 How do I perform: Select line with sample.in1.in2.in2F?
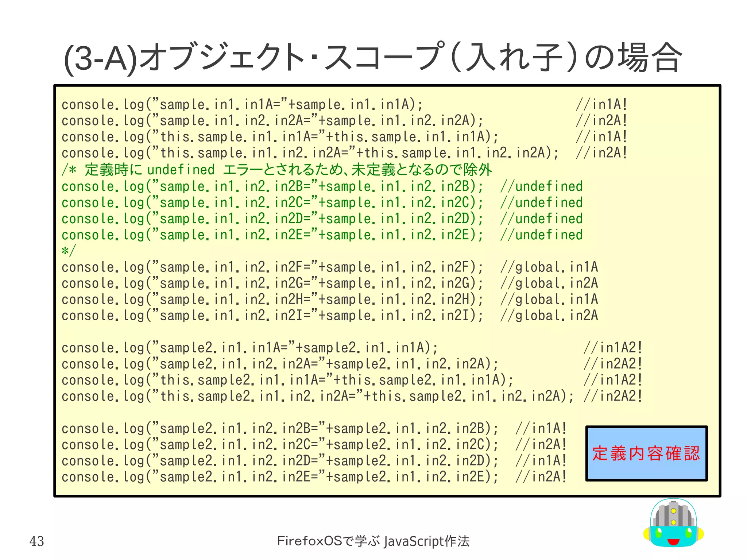tap(330, 267)
